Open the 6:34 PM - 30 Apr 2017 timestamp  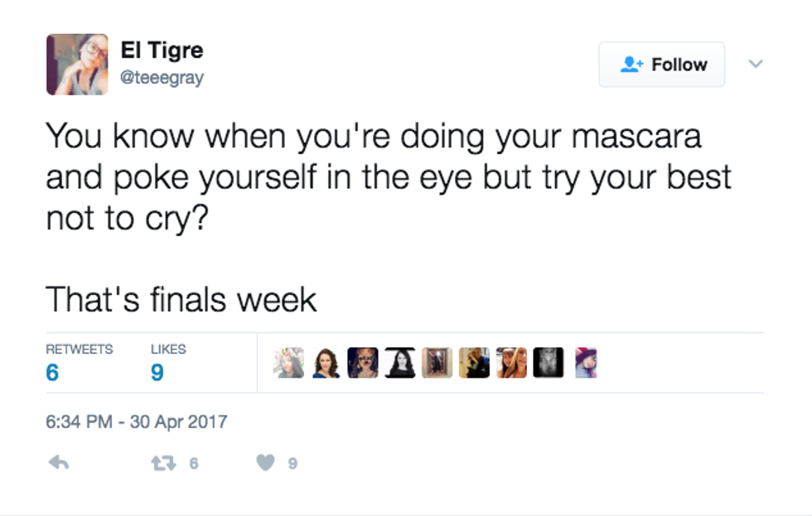point(136,422)
